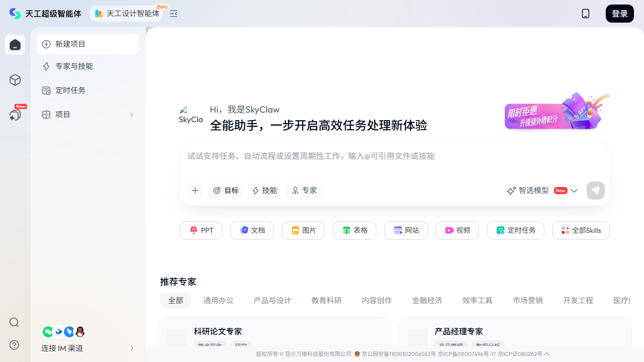Viewport: 644px width, 362px height.
Task: Choose the 图片 quick action
Action: click(303, 230)
